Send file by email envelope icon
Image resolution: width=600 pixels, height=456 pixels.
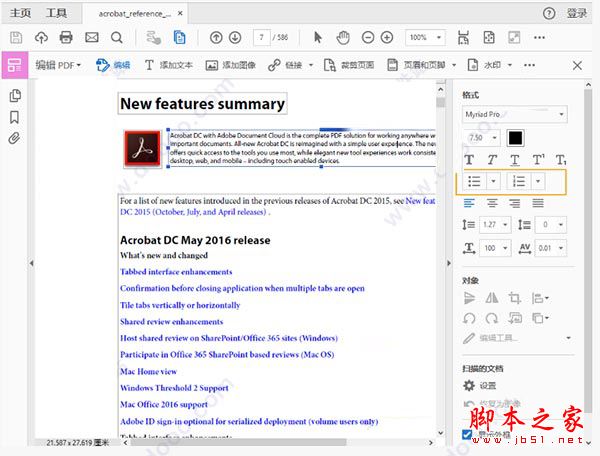coord(91,37)
